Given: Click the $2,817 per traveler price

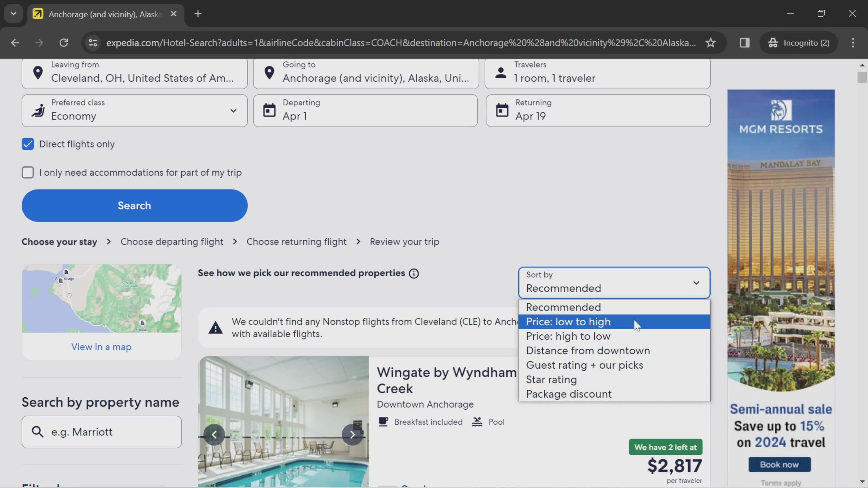Looking at the screenshot, I should pos(675,466).
